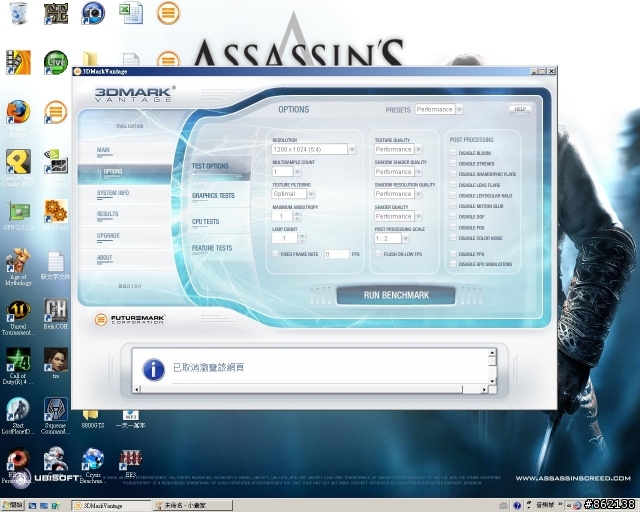Open Feature Tests tab
Screen dimensions: 640x512
tap(212, 248)
